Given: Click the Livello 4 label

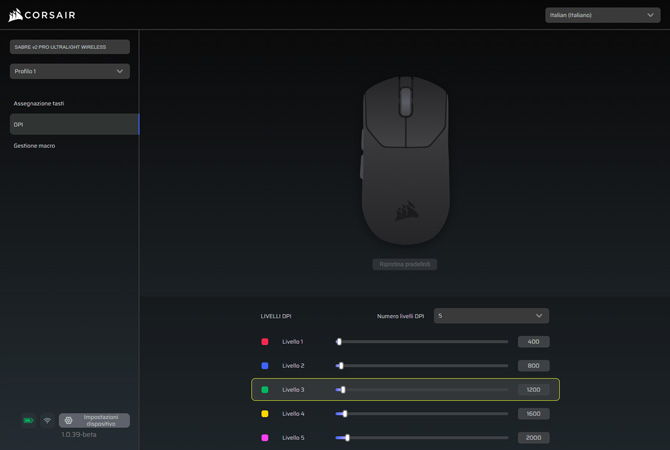Looking at the screenshot, I should [x=293, y=414].
